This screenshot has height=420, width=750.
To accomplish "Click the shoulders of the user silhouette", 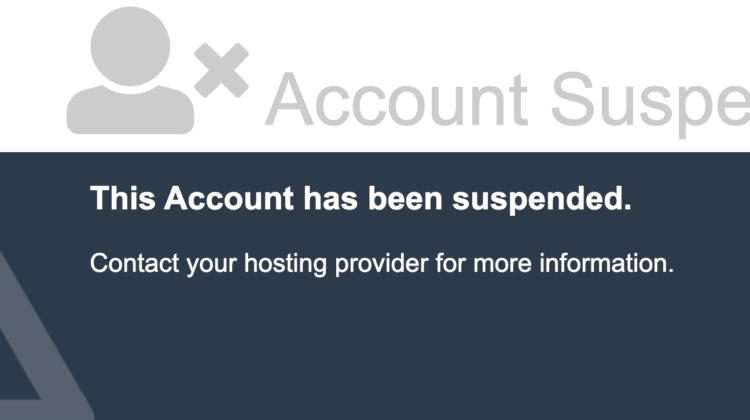I will click(x=130, y=110).
